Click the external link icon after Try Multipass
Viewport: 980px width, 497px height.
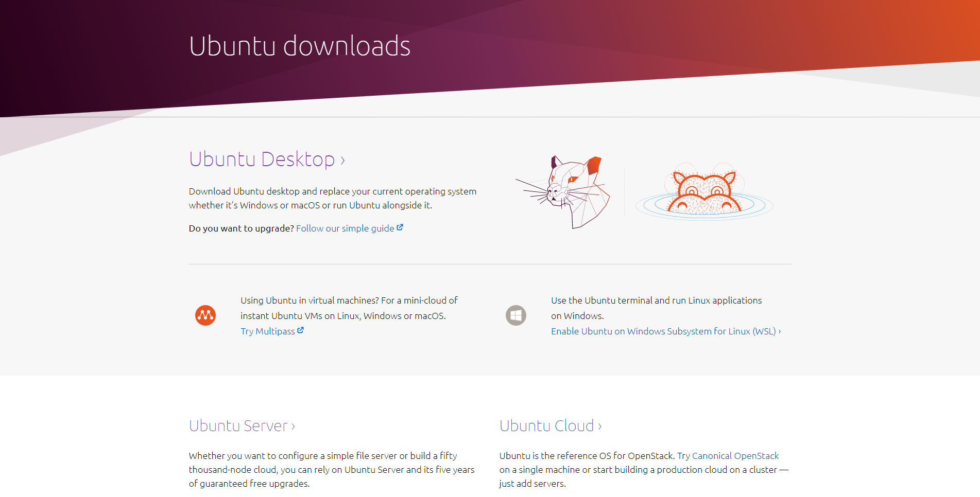(301, 330)
